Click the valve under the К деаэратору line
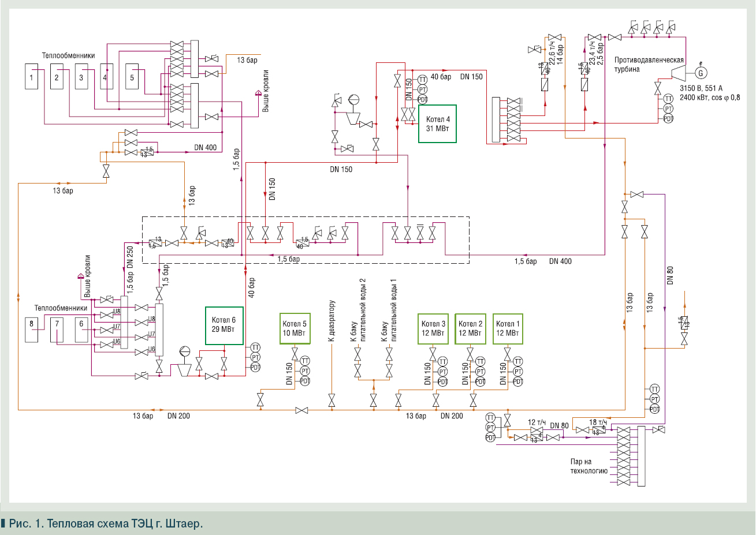The width and height of the screenshot is (756, 535). click(332, 399)
